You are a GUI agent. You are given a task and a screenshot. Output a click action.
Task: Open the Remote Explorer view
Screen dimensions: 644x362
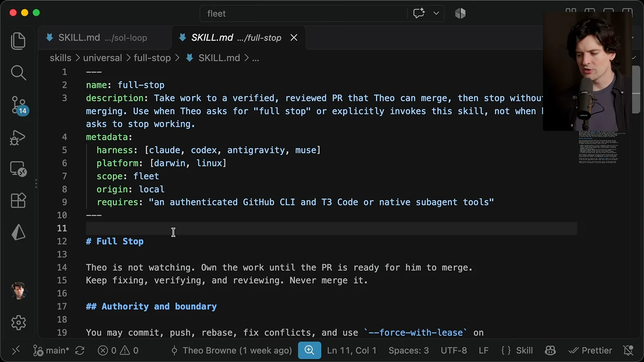click(18, 169)
